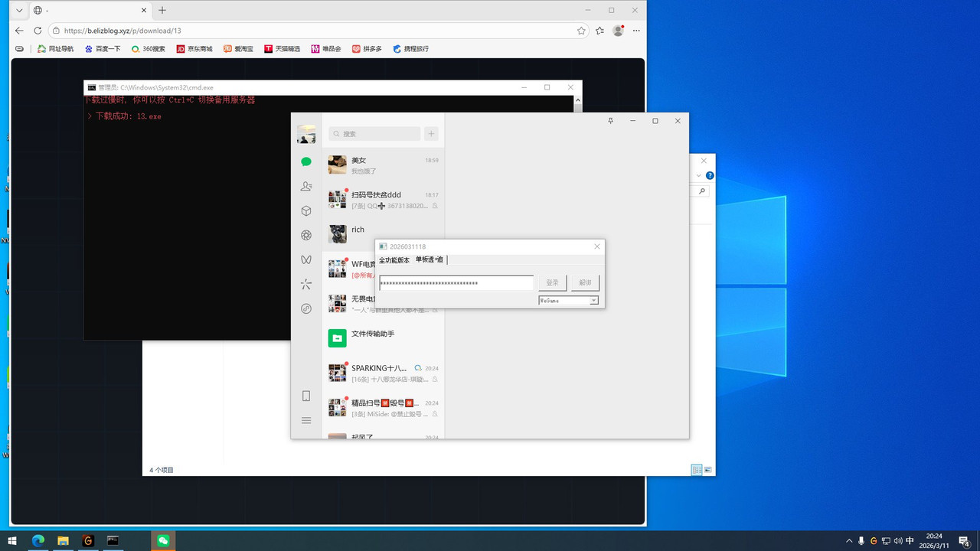Open the WeChat Contacts icon in the sidebar

[306, 186]
